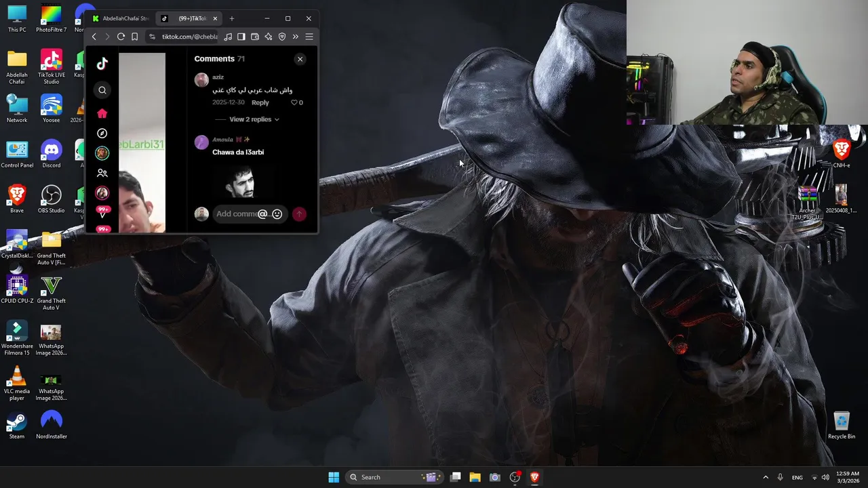The width and height of the screenshot is (868, 488).
Task: Open TikTok search in sidebar
Action: point(102,90)
